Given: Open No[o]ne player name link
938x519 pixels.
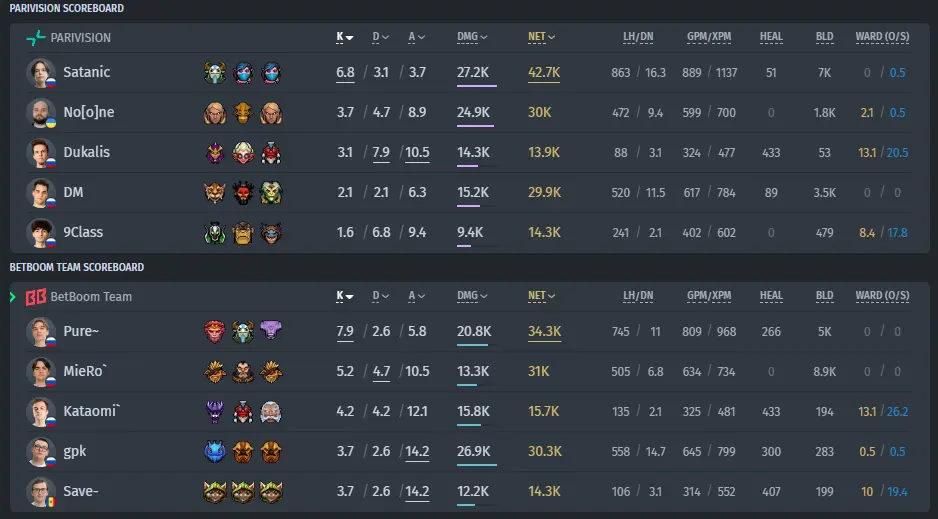Looking at the screenshot, I should (x=89, y=112).
